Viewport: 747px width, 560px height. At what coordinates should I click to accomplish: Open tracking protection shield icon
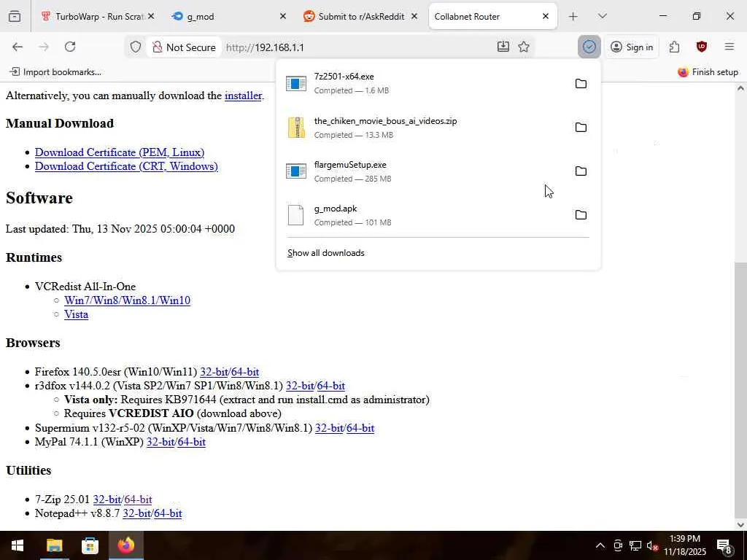coord(136,47)
